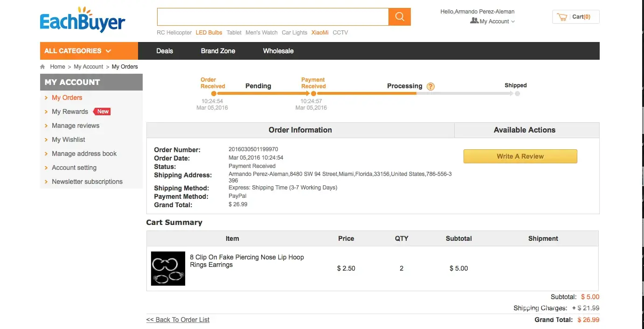Click the home icon in breadcrumb
Screen dimensions: 644x329
point(43,67)
